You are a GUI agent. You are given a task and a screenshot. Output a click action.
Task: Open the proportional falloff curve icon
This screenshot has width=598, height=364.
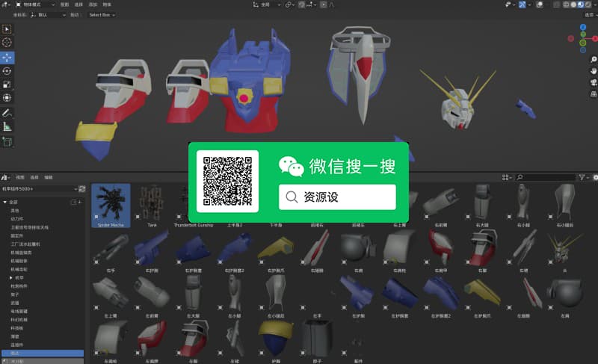(331, 4)
